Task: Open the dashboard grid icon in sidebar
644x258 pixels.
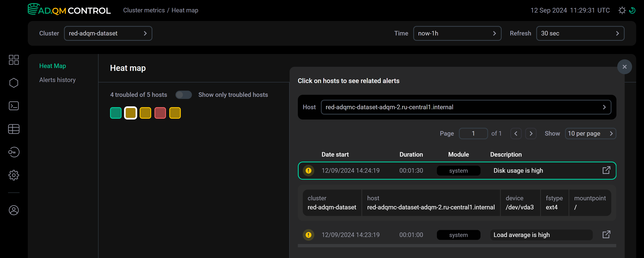Action: (x=14, y=60)
